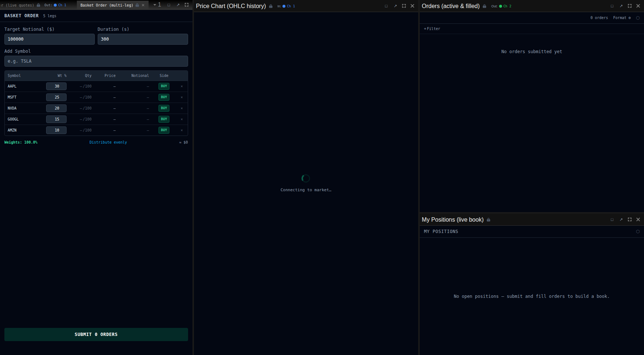Add a filter with +Filter

click(x=432, y=29)
